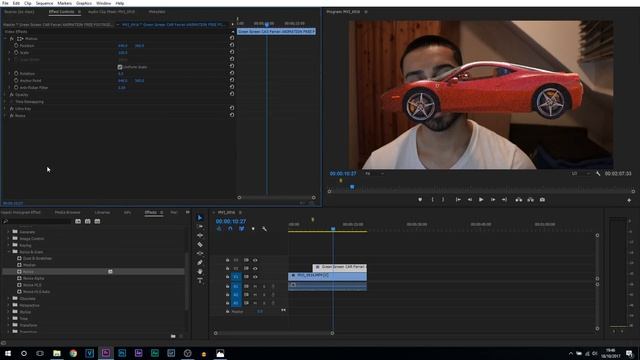Expand the Ultra Key effect

click(x=5, y=109)
